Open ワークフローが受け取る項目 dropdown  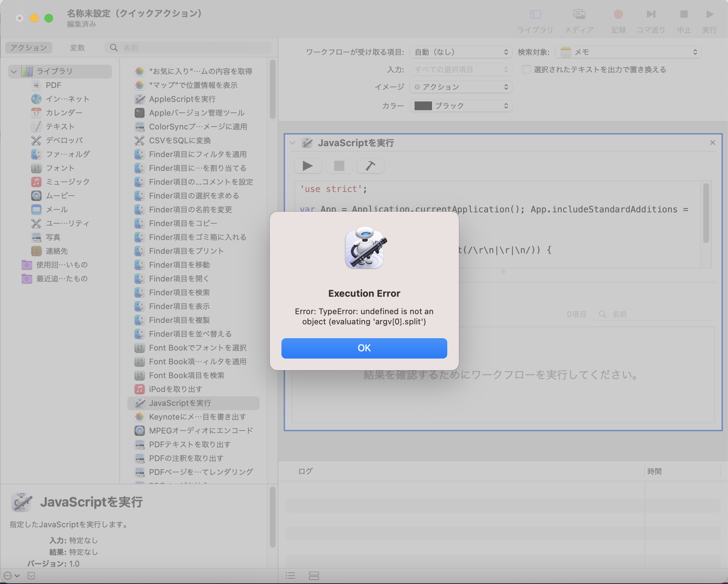(x=460, y=52)
